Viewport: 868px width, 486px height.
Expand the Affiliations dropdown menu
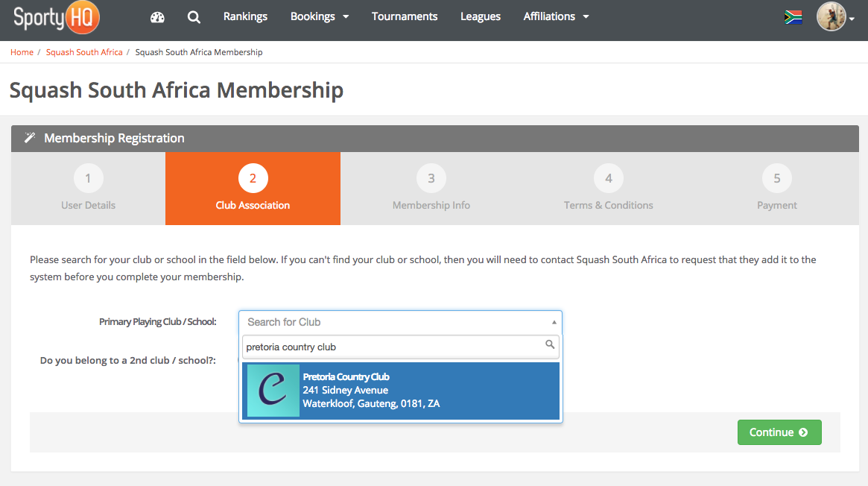557,16
